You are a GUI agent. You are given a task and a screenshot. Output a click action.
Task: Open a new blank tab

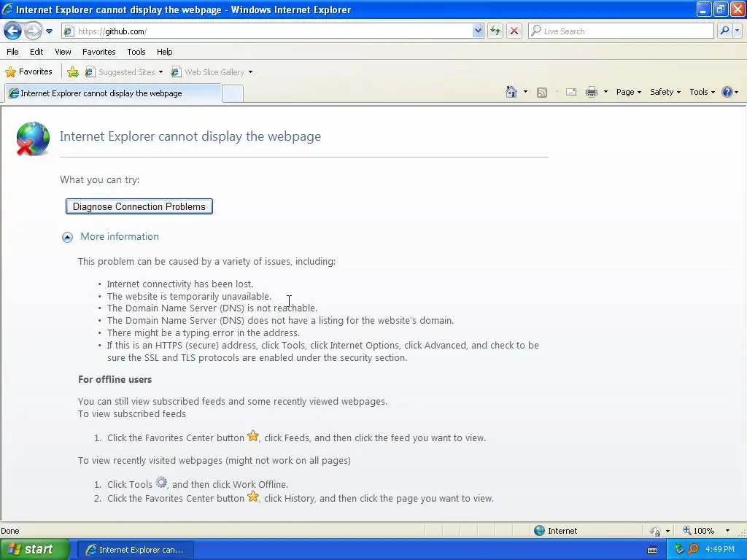tap(233, 94)
